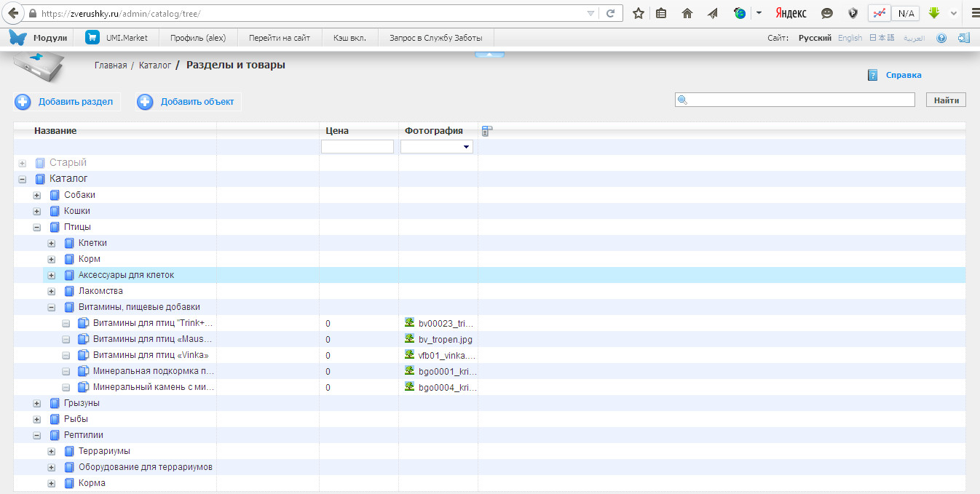This screenshot has height=494, width=980.
Task: Expand the Старый tree node
Action: click(23, 163)
